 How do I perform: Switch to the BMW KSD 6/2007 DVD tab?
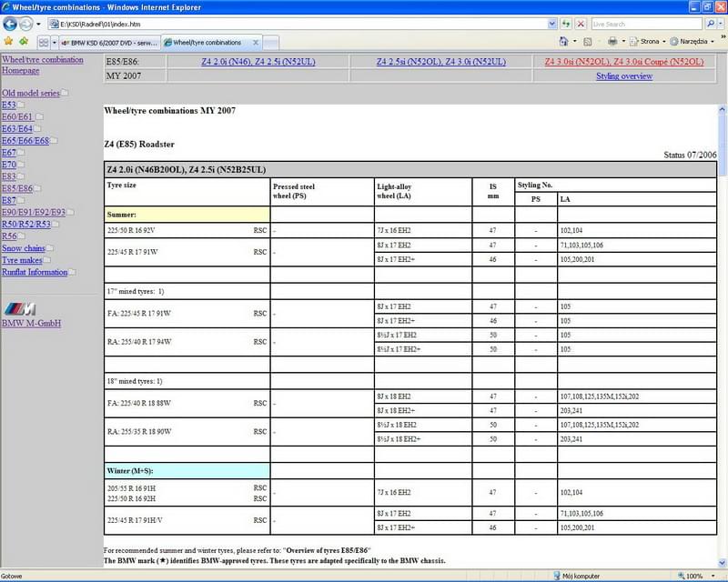pos(109,43)
